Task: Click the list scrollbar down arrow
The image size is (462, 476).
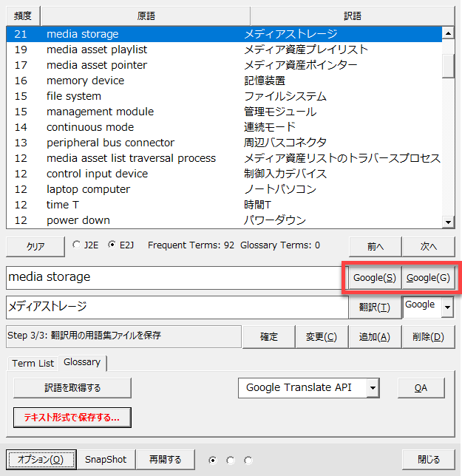Action: click(x=447, y=221)
